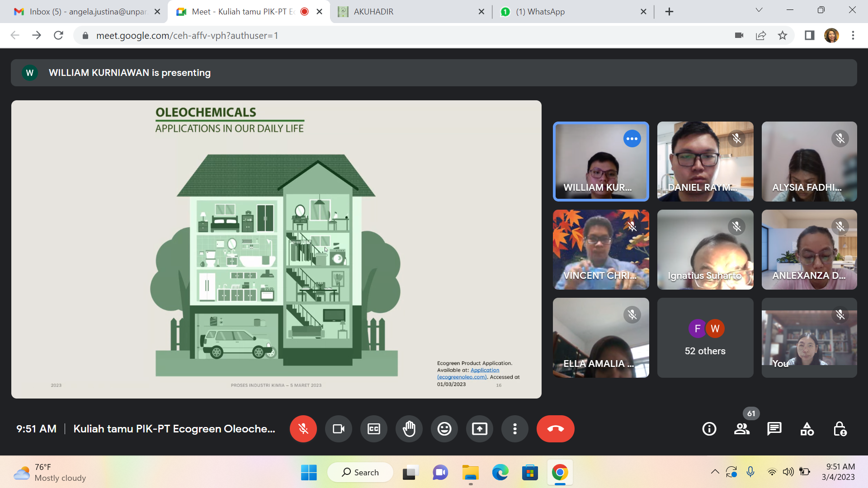Unmute the microphone in Meet

pos(303,429)
